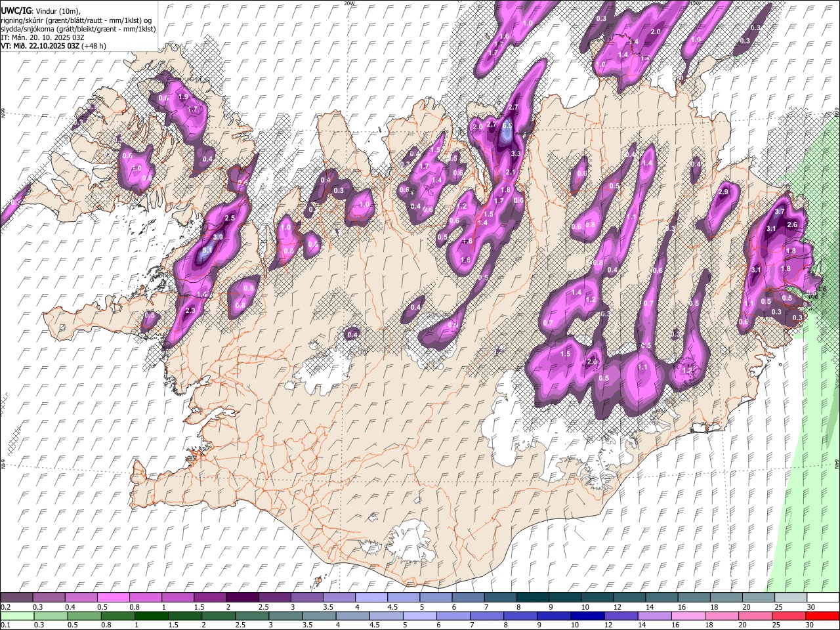Click the 5 light periwinkle swatch in rain scale
The height and width of the screenshot is (630, 840).
pyautogui.click(x=420, y=616)
